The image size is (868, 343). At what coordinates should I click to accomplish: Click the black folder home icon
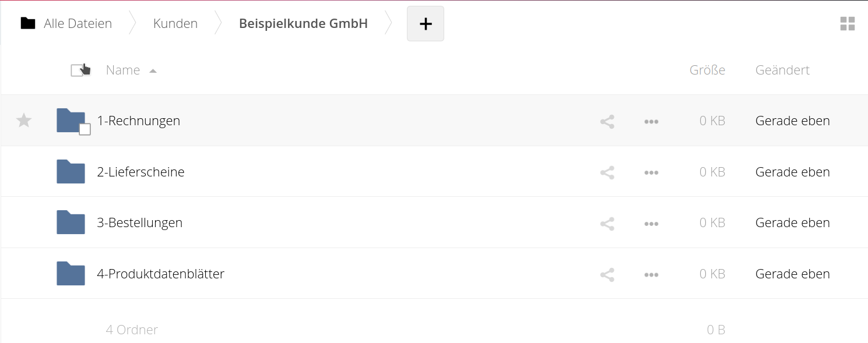(x=28, y=23)
